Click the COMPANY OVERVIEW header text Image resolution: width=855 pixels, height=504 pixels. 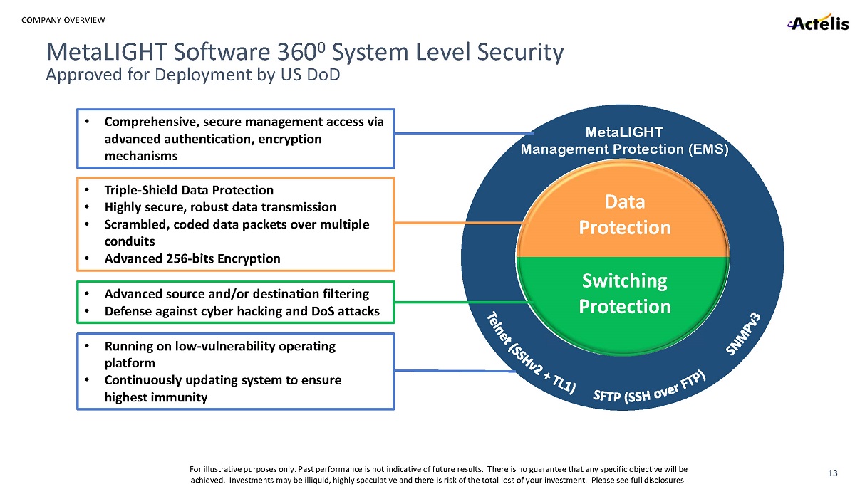[x=63, y=18]
